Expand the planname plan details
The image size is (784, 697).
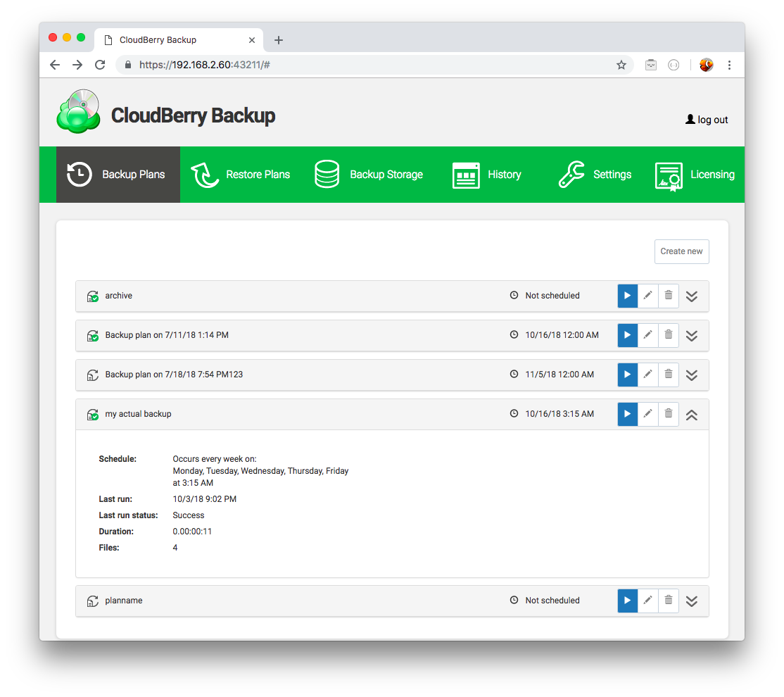[692, 601]
